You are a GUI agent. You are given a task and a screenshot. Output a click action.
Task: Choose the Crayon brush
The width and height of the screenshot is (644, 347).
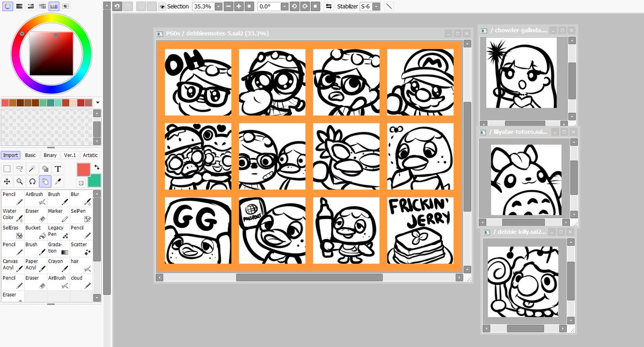point(58,265)
